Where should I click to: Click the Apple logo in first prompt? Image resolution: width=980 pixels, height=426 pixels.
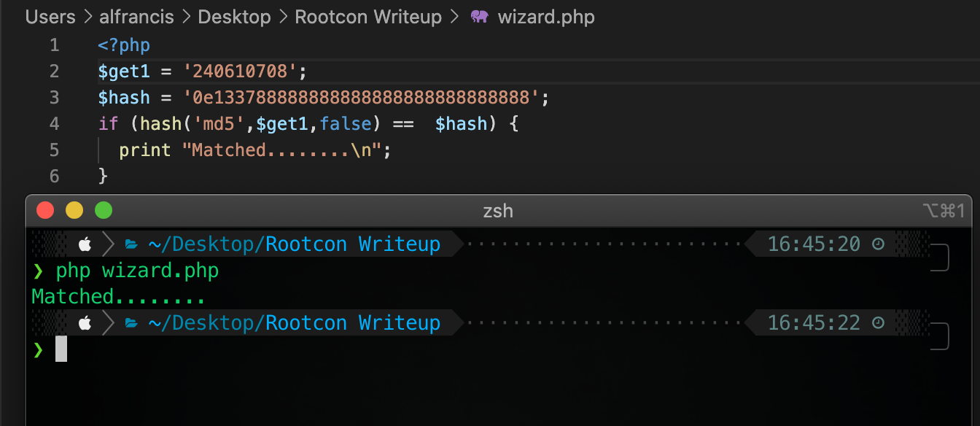tap(85, 244)
